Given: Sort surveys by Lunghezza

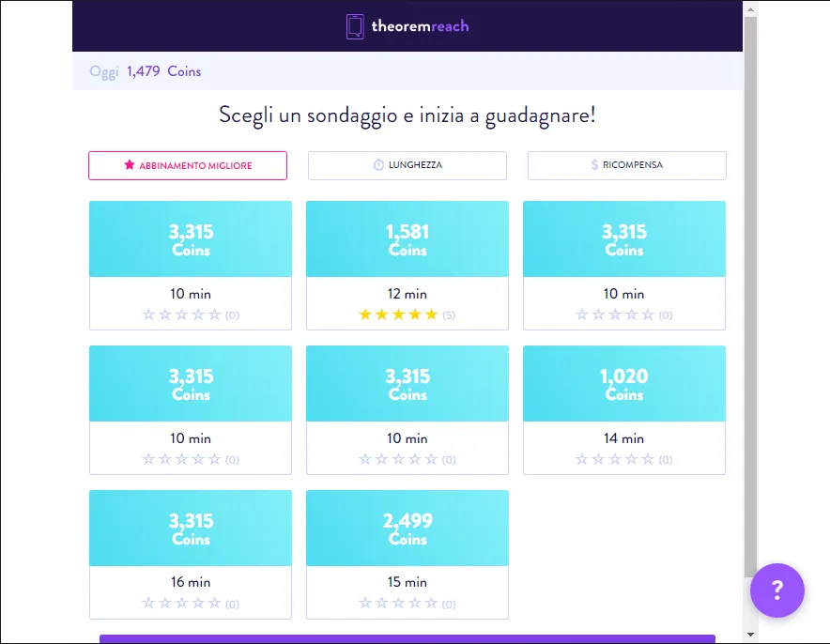Looking at the screenshot, I should 407,165.
